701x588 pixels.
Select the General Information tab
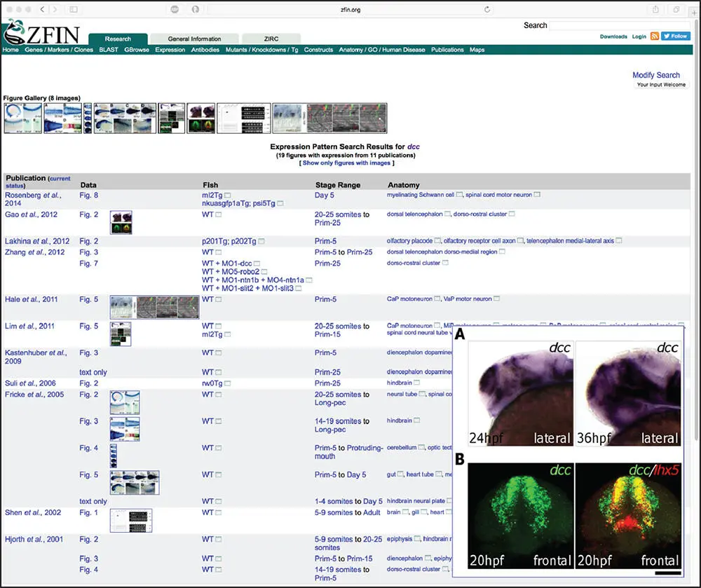coord(194,39)
